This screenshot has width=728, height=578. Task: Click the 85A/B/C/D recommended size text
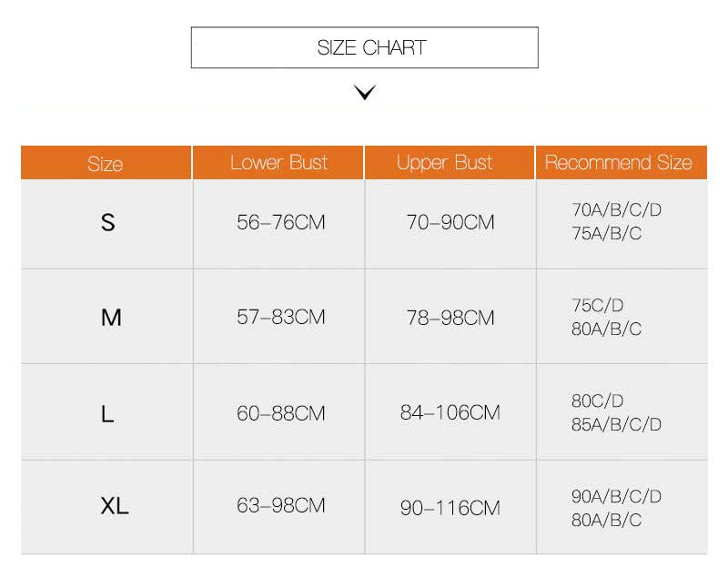[x=616, y=425]
